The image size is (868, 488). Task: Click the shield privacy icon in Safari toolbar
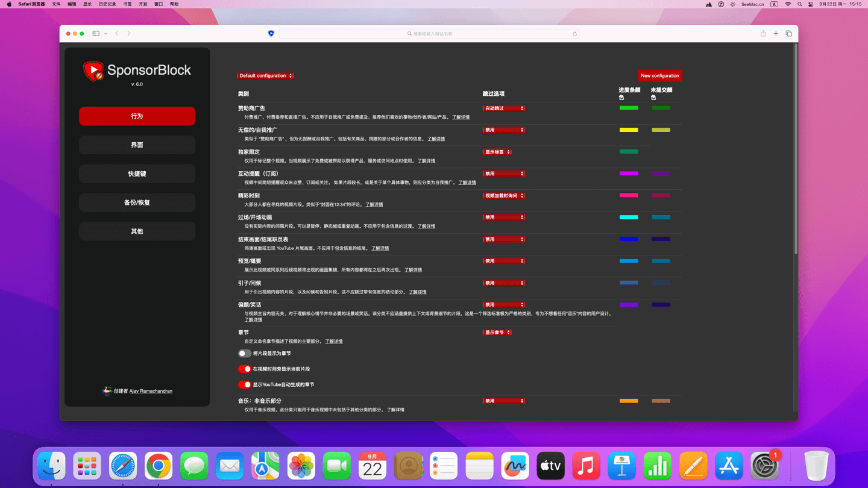[271, 34]
